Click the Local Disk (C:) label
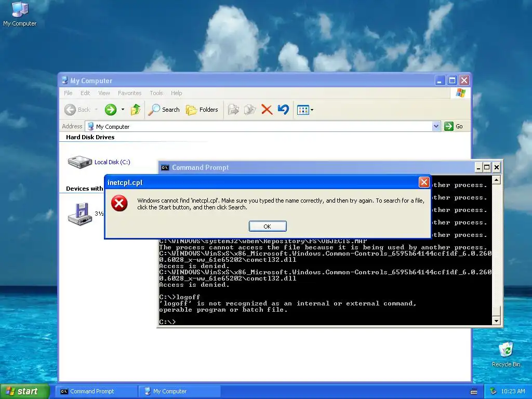 point(112,162)
